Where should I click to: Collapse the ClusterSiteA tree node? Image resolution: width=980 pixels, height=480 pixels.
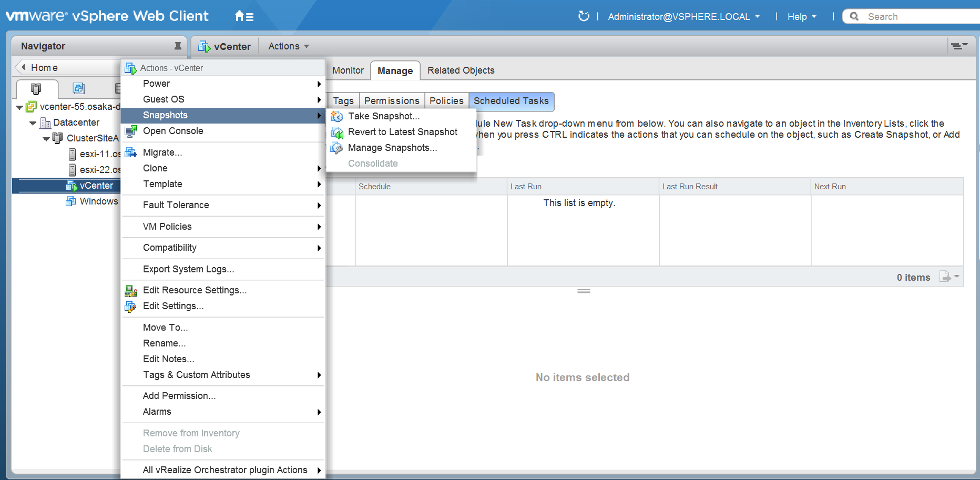click(x=46, y=139)
